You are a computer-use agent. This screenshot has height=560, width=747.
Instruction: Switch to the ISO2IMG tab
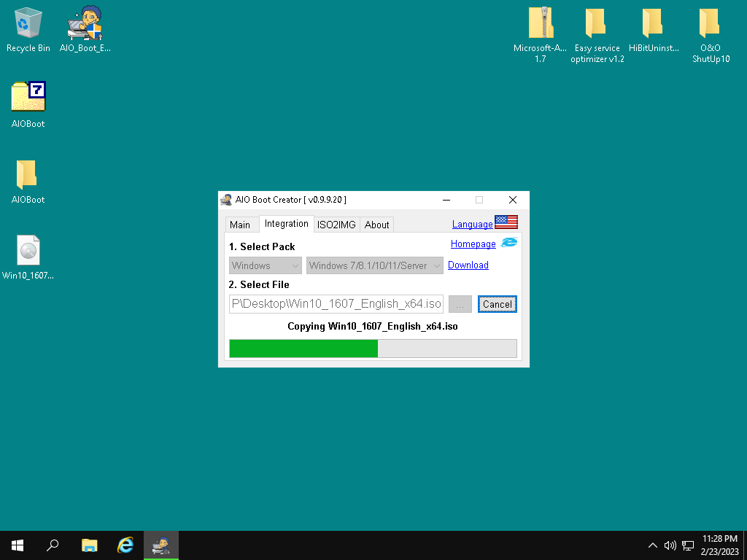pyautogui.click(x=336, y=225)
